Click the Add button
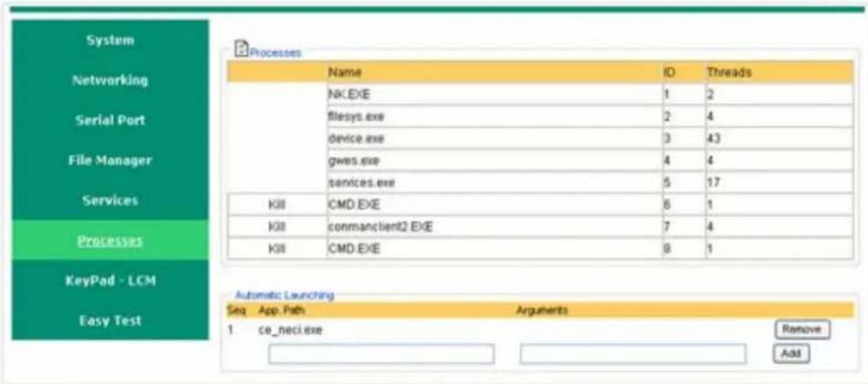The width and height of the screenshot is (868, 384). point(791,353)
